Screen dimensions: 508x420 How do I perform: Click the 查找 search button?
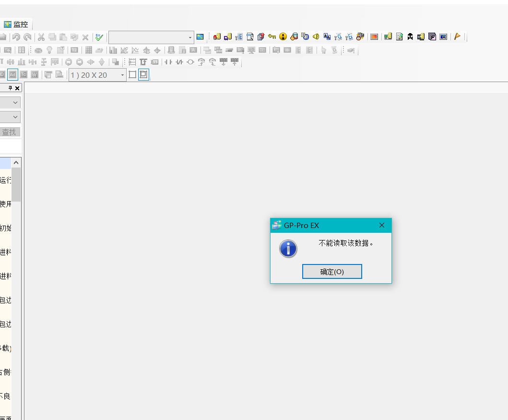tap(9, 132)
